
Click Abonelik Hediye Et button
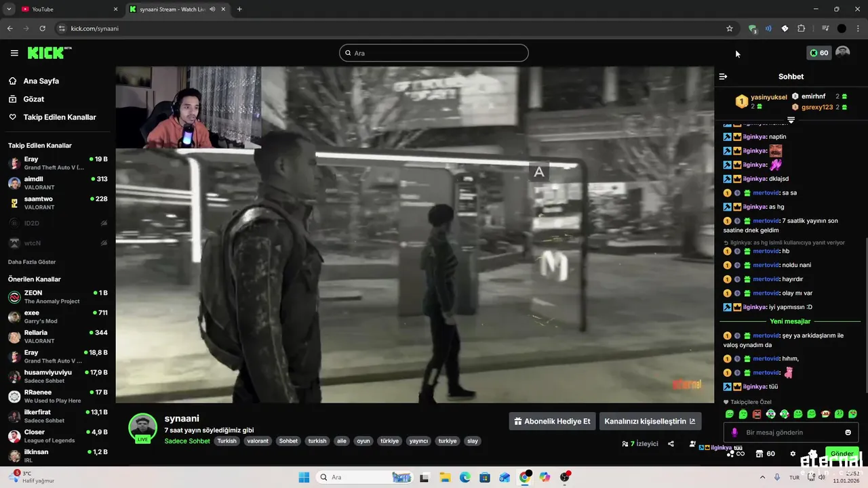point(552,421)
